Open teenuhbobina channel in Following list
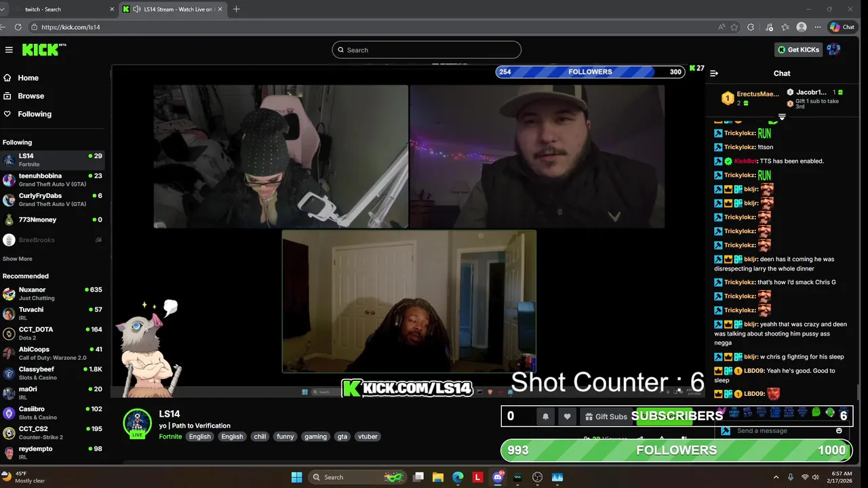The image size is (868, 488). pyautogui.click(x=52, y=180)
